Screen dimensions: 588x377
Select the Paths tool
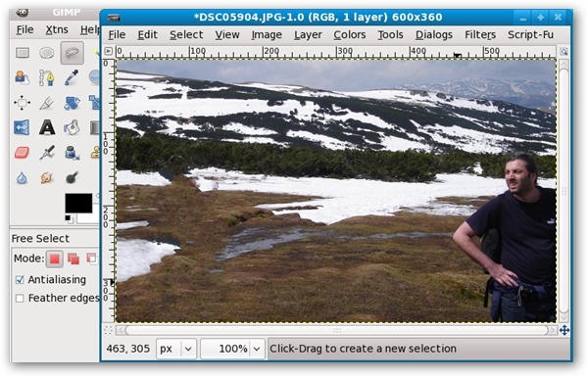pos(47,77)
